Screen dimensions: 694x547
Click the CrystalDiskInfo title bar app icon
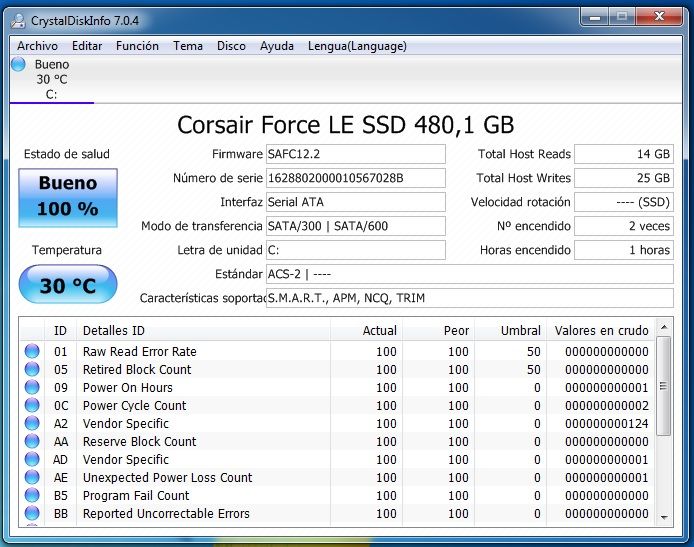pyautogui.click(x=18, y=19)
